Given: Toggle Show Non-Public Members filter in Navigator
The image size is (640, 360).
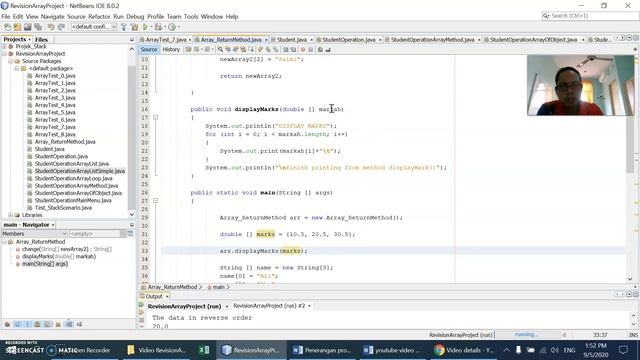Looking at the screenshot, I should click(x=38, y=324).
